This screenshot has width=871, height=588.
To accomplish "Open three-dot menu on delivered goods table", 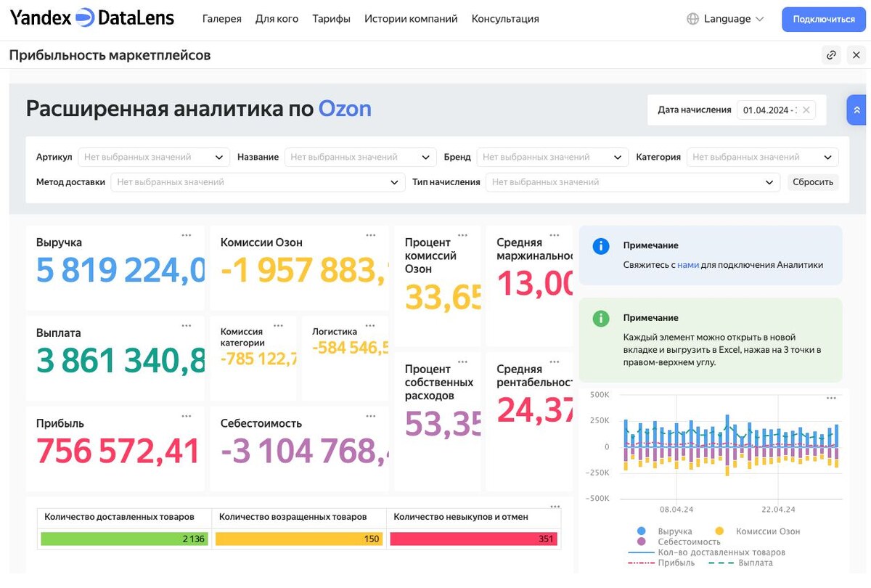I will click(555, 507).
